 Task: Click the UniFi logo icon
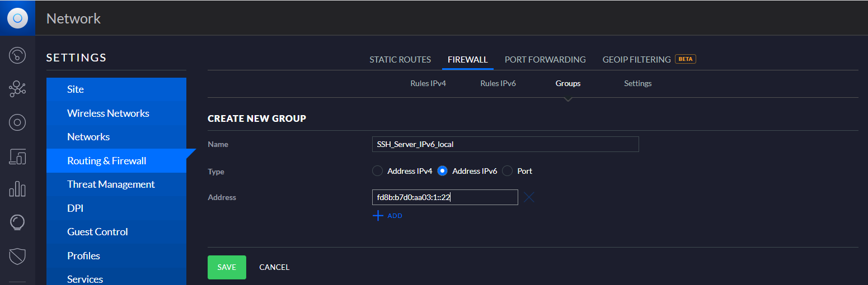point(17,18)
